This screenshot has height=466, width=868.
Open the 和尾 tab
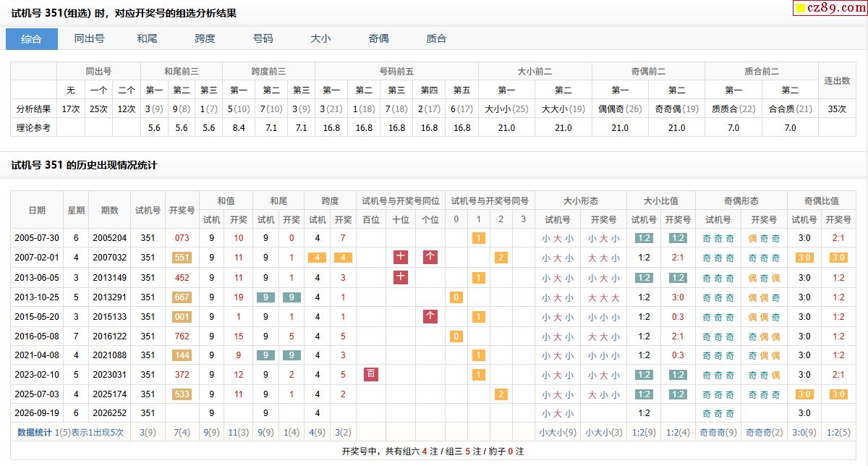click(148, 39)
